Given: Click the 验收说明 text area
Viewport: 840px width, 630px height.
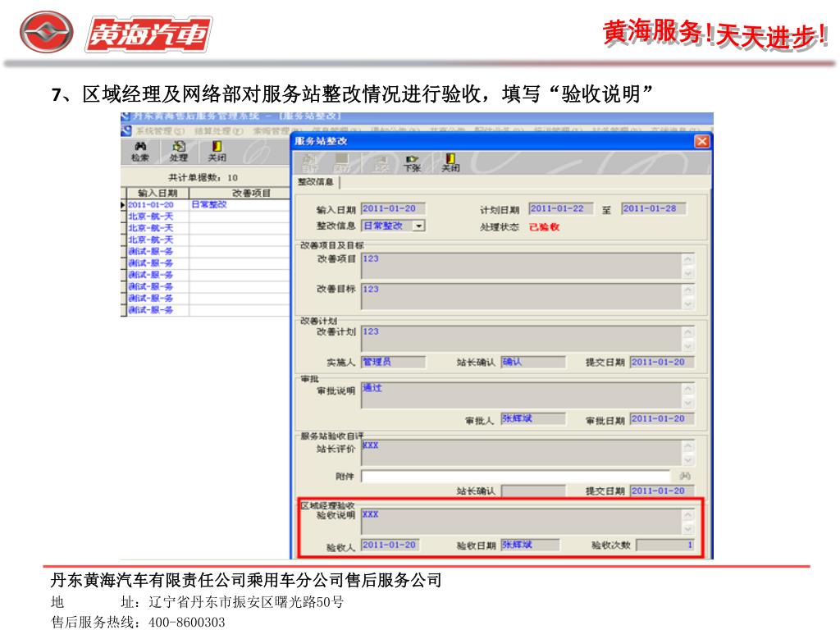Looking at the screenshot, I should 521,522.
